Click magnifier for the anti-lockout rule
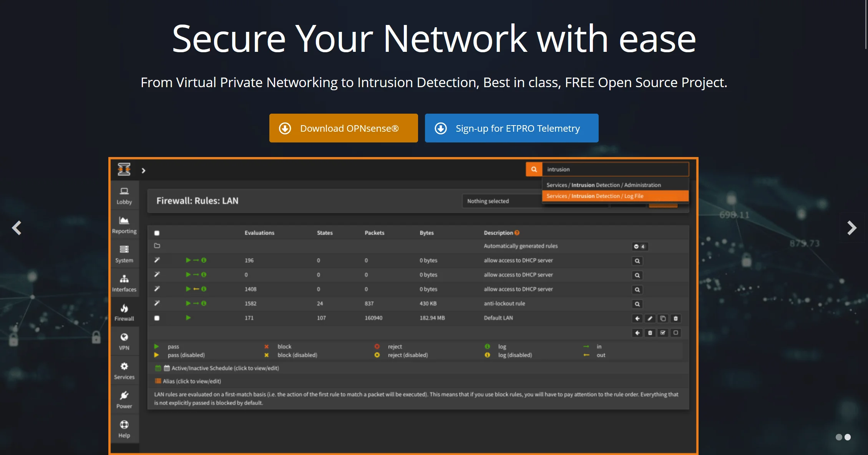The image size is (868, 455). point(637,304)
